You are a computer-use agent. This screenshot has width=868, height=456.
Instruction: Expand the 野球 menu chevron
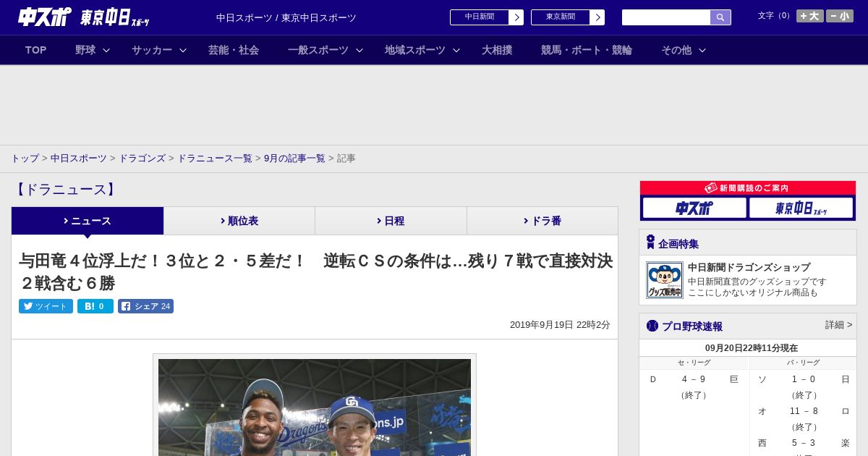point(106,51)
